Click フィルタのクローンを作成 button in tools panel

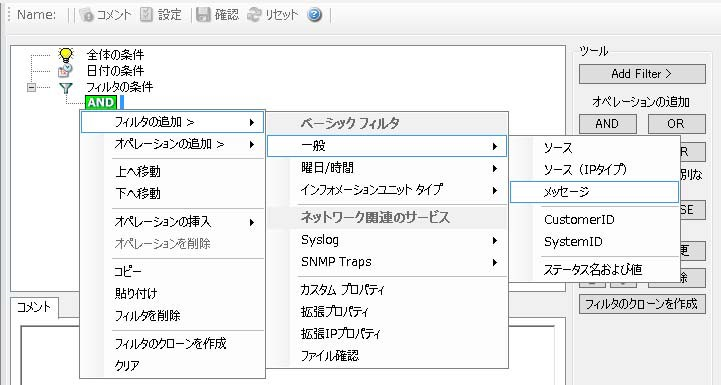click(x=642, y=304)
